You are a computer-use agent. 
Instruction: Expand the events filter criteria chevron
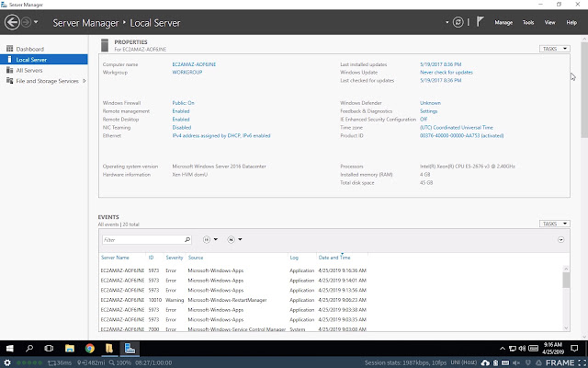pyautogui.click(x=560, y=239)
